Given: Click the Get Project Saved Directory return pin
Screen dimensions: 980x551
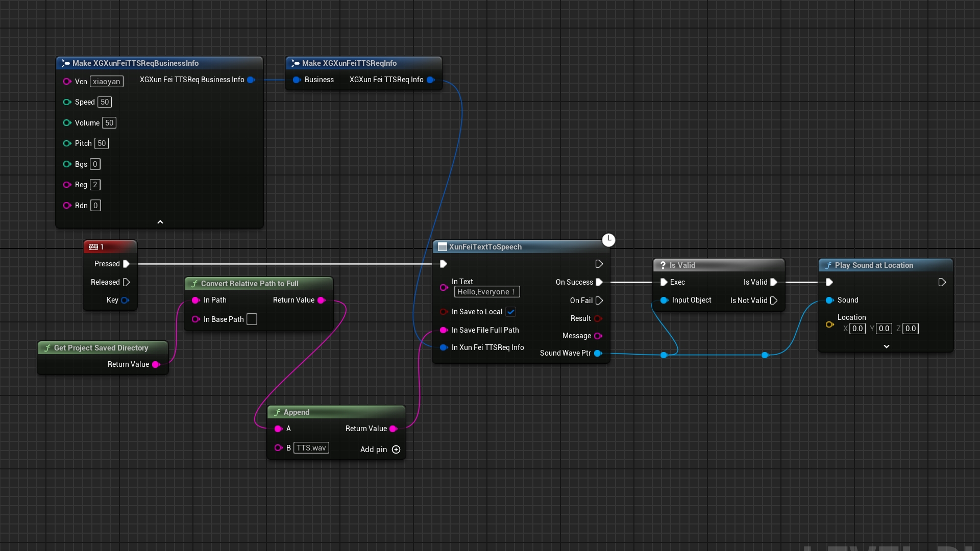Looking at the screenshot, I should coord(156,364).
